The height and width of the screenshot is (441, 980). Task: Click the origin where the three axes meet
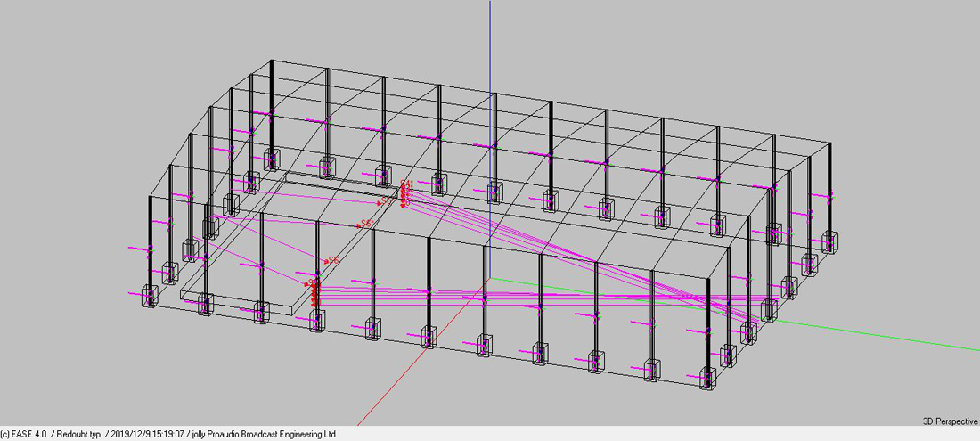coord(489,277)
